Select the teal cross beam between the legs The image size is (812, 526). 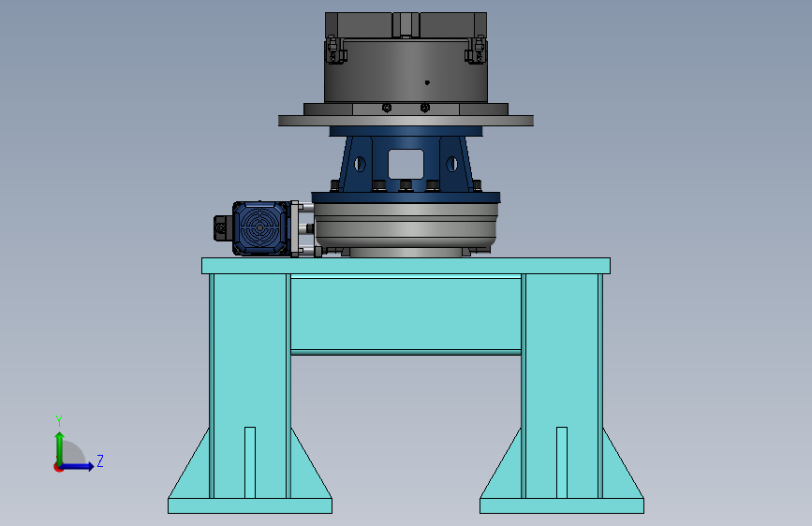406,315
